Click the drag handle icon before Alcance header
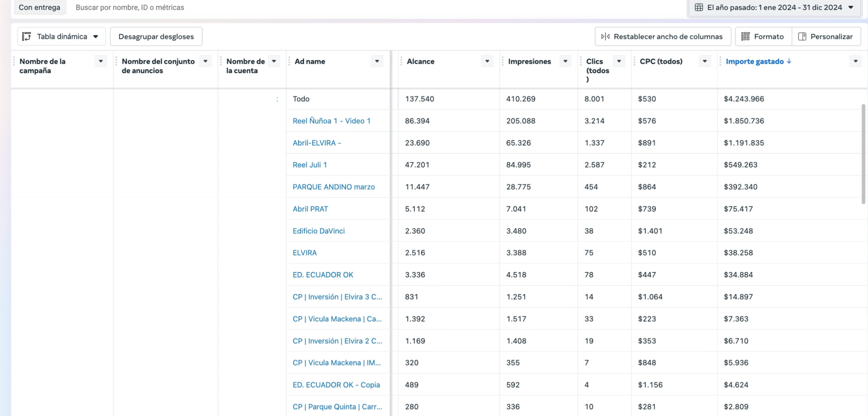This screenshot has height=416, width=868. tap(401, 61)
